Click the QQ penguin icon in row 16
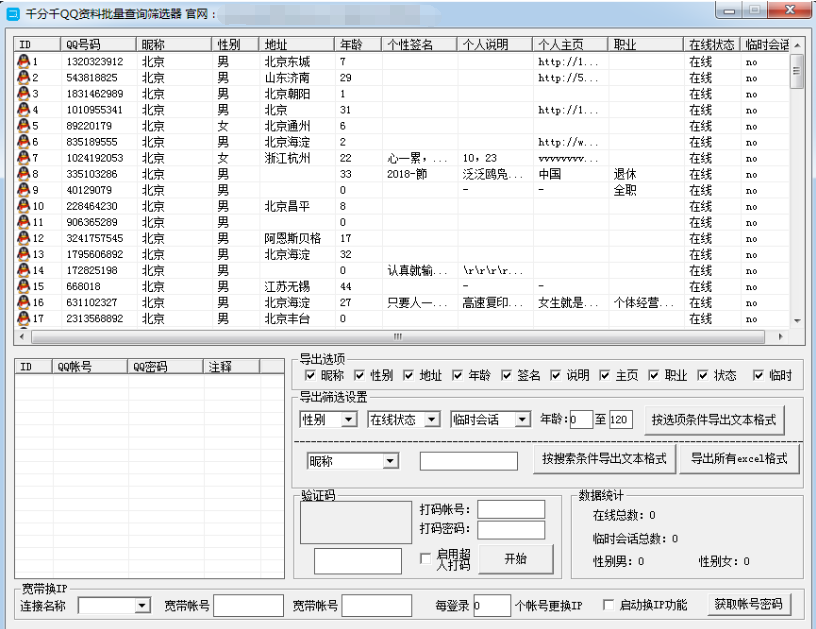Image resolution: width=816 pixels, height=629 pixels. pos(23,302)
